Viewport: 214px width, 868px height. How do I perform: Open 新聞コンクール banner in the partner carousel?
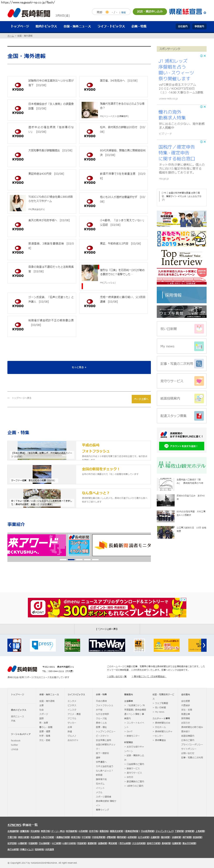[x=167, y=645]
